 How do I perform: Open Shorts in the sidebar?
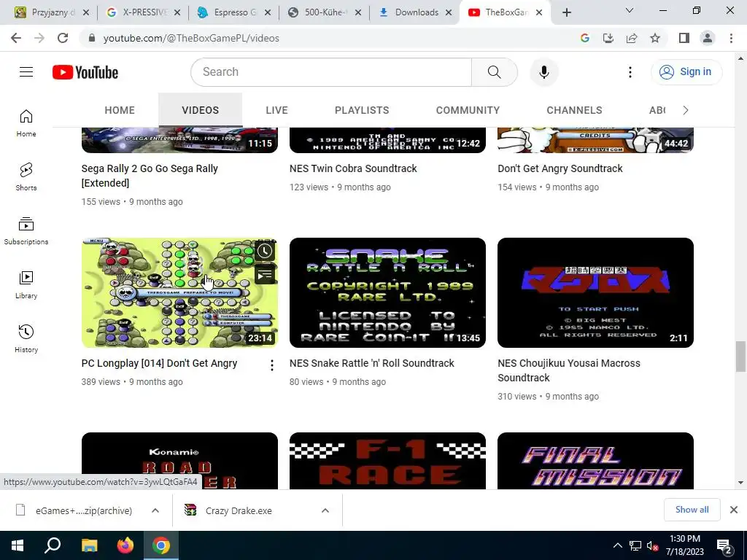26,176
